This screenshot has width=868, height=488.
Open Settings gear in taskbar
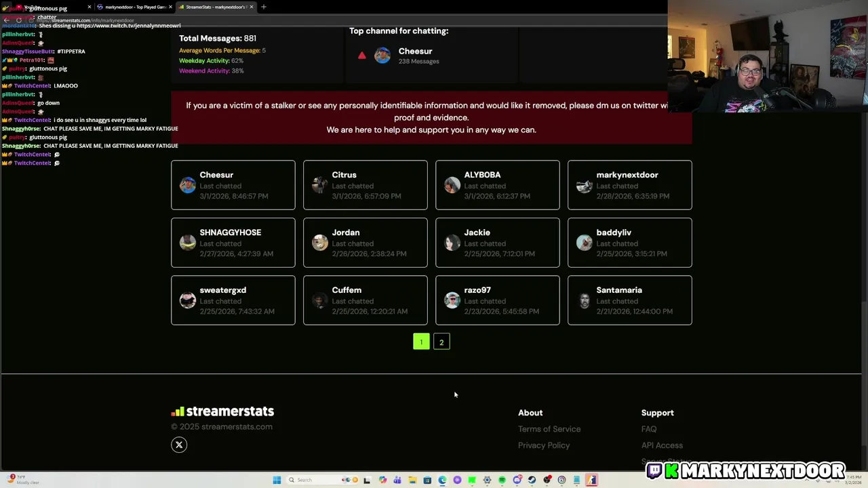(x=488, y=480)
